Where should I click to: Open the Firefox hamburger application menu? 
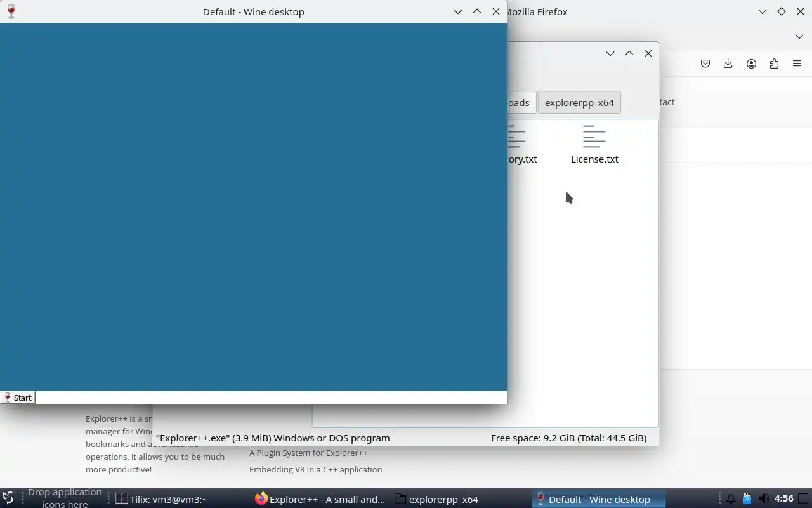click(797, 63)
